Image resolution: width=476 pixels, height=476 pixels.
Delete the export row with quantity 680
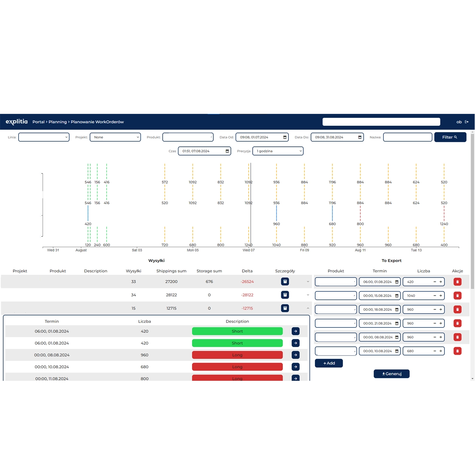[x=457, y=351]
